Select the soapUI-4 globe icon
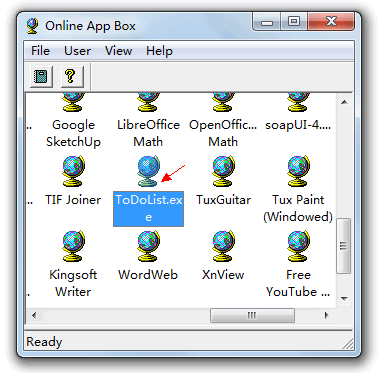379x373 pixels. tap(298, 103)
